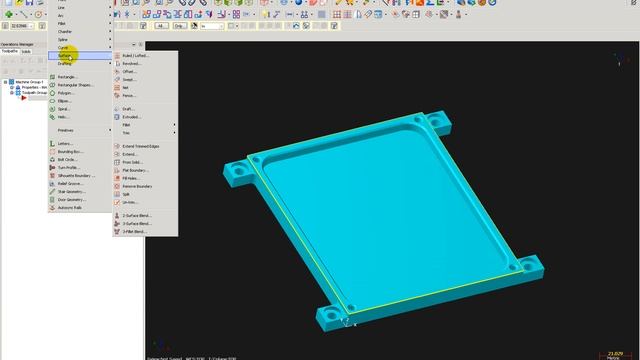
Task: Click the cyan plate model in viewport
Action: 384,220
